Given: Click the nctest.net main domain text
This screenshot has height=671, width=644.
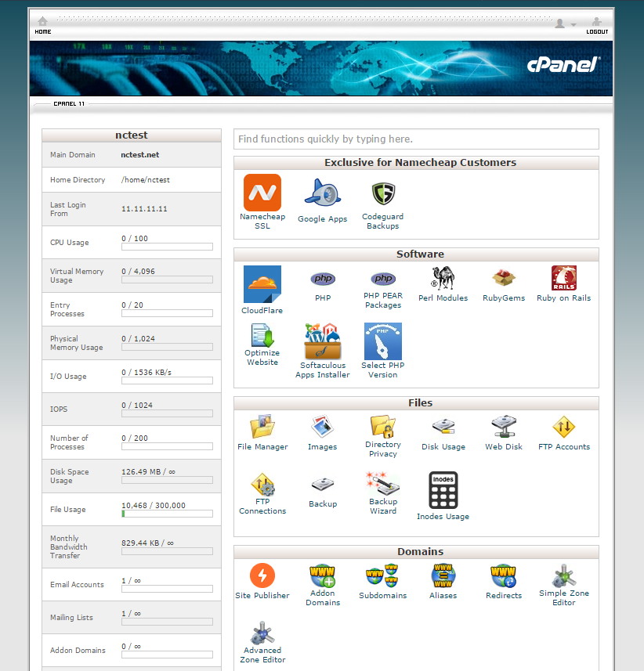Looking at the screenshot, I should click(139, 155).
